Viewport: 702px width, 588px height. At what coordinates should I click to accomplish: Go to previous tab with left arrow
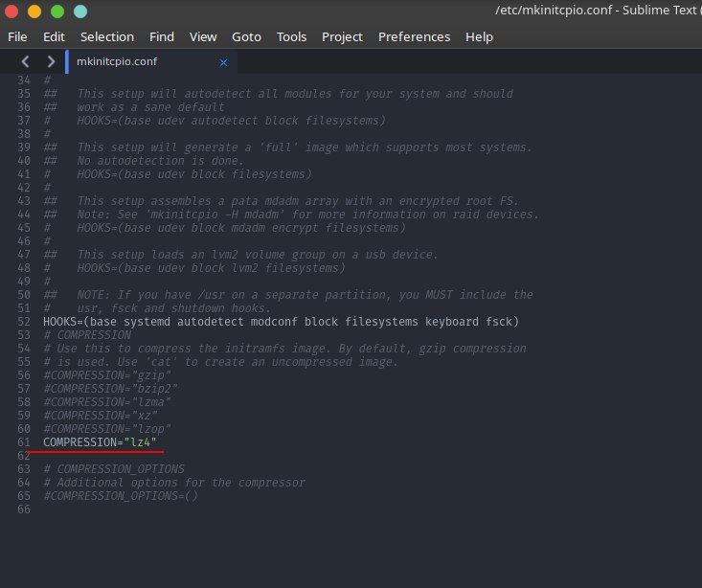click(26, 61)
